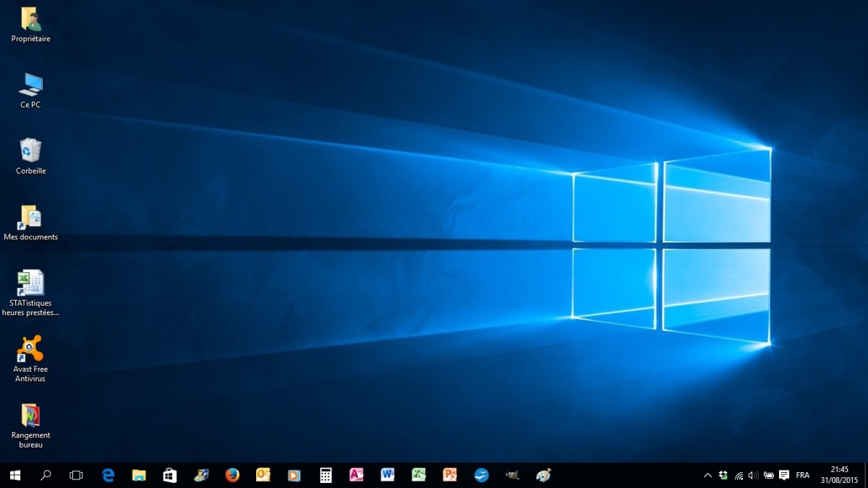Open the Calculator taskbar icon
The image size is (868, 488).
point(325,475)
